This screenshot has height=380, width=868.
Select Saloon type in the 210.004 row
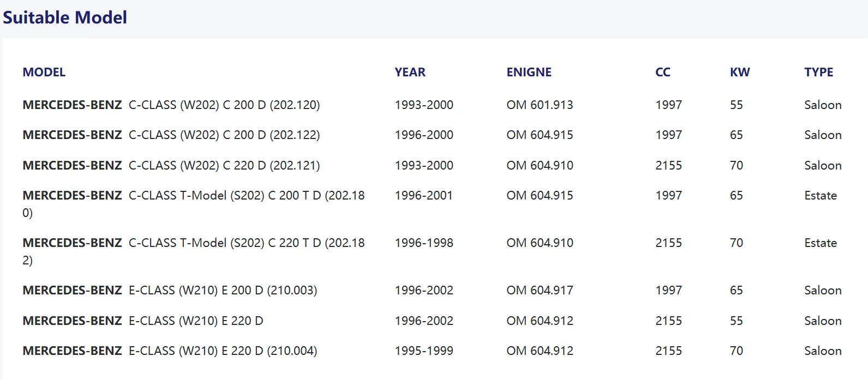click(823, 351)
